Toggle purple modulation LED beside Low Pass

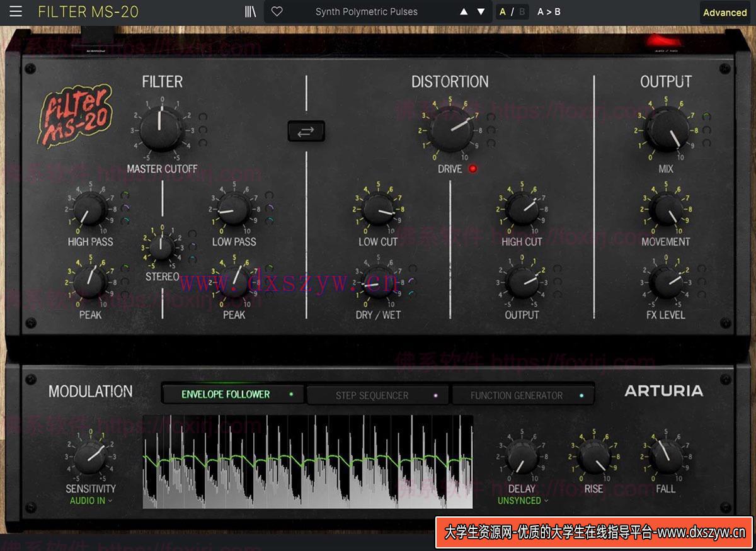click(270, 208)
